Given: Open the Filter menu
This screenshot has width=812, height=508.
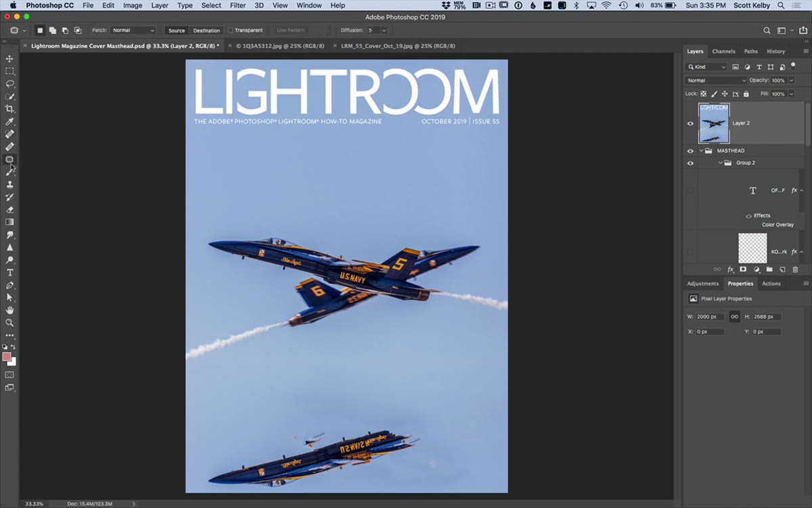Looking at the screenshot, I should pyautogui.click(x=238, y=5).
